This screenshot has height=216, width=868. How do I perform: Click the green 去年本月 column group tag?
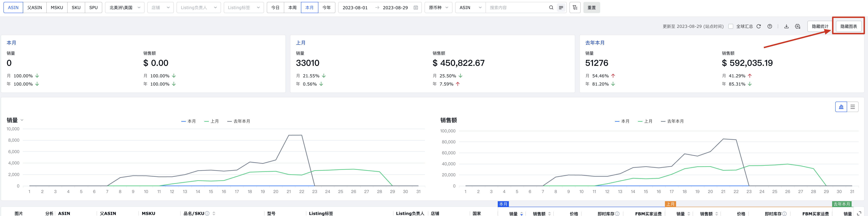tap(842, 204)
